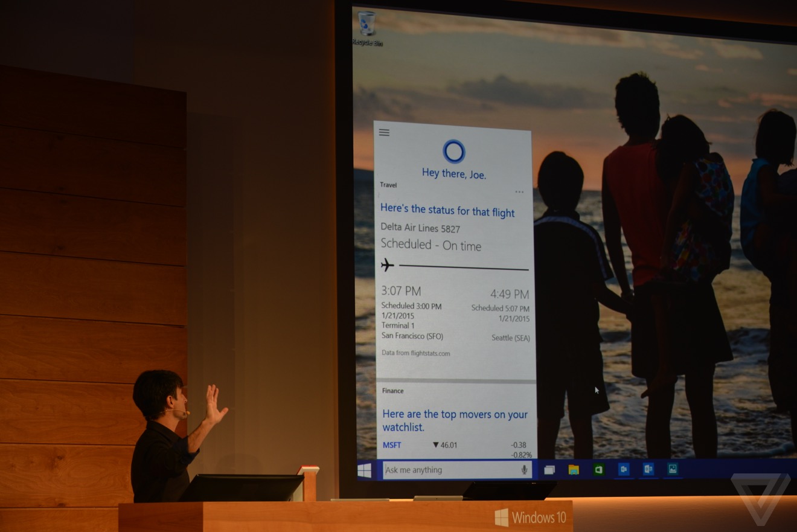Viewport: 797px width, 532px height.
Task: Select the Delta Air Lines 5827 flight entry
Action: [420, 228]
